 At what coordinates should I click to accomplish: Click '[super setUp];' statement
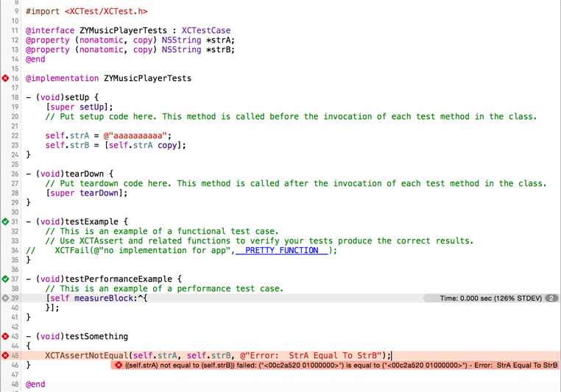tap(79, 107)
